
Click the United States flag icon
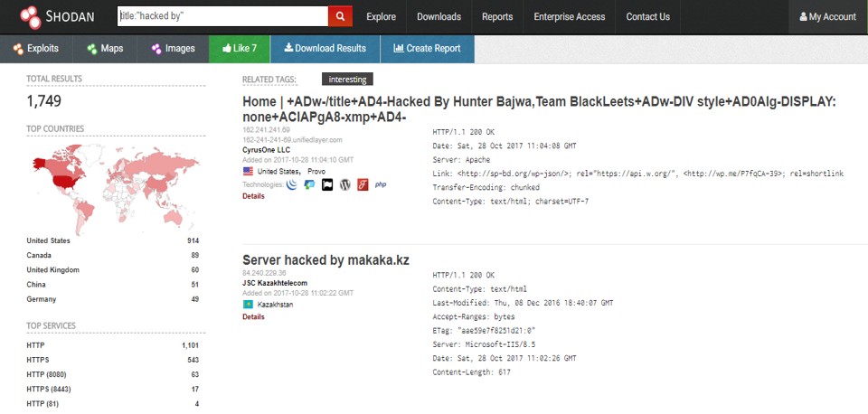coord(248,172)
